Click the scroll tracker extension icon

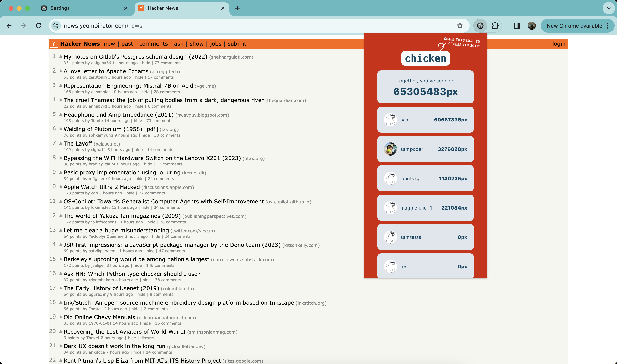480,26
